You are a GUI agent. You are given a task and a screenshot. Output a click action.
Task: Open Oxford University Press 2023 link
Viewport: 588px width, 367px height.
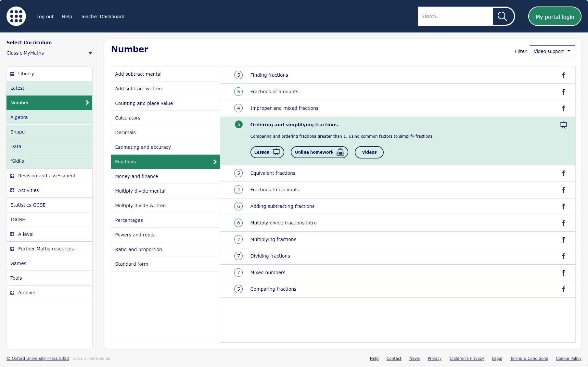38,359
